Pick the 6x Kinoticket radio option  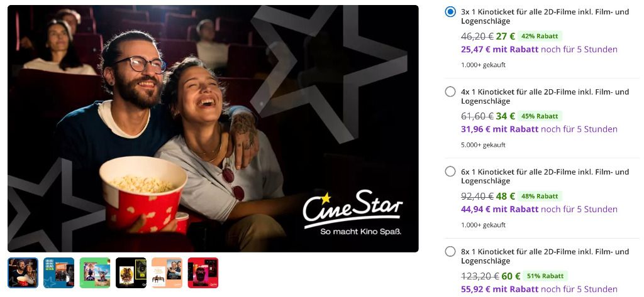[x=450, y=171]
